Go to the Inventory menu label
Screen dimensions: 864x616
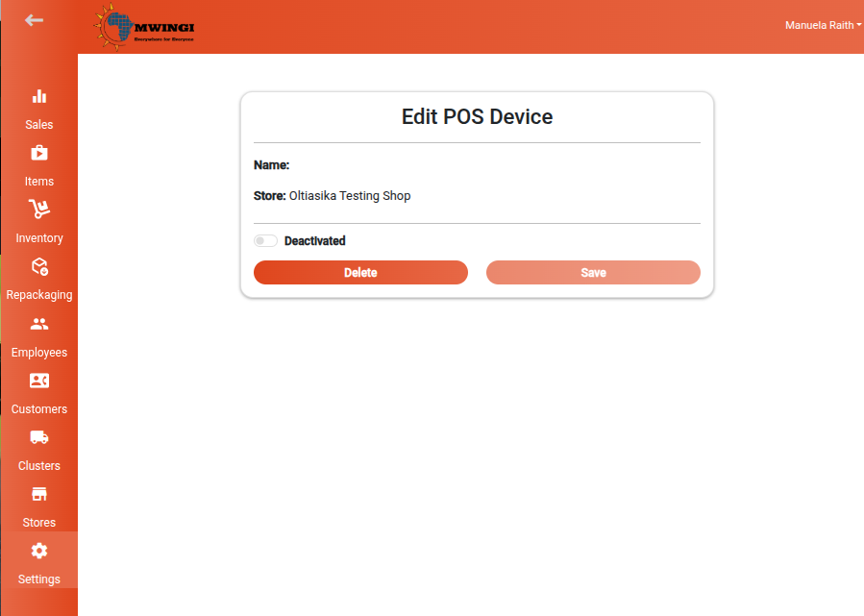pos(39,238)
